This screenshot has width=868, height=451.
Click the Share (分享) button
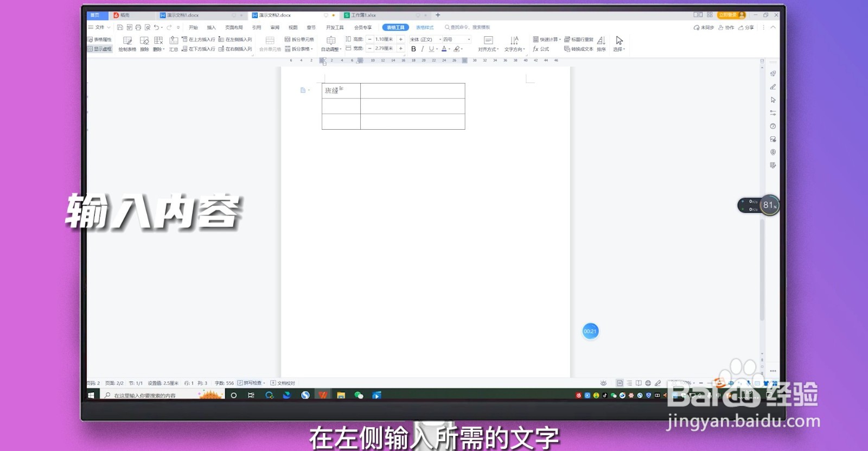point(746,27)
